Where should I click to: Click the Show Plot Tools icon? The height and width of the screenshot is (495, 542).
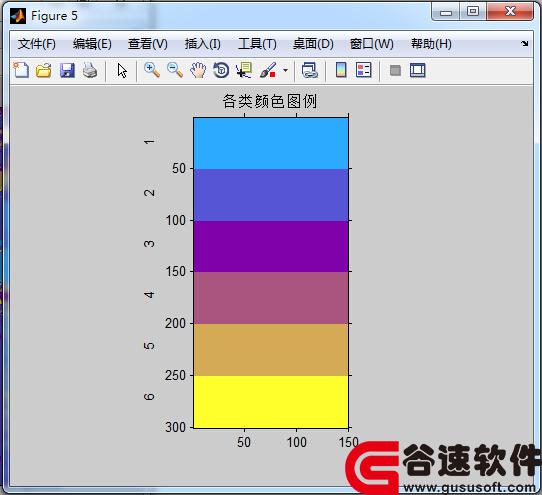pos(418,70)
